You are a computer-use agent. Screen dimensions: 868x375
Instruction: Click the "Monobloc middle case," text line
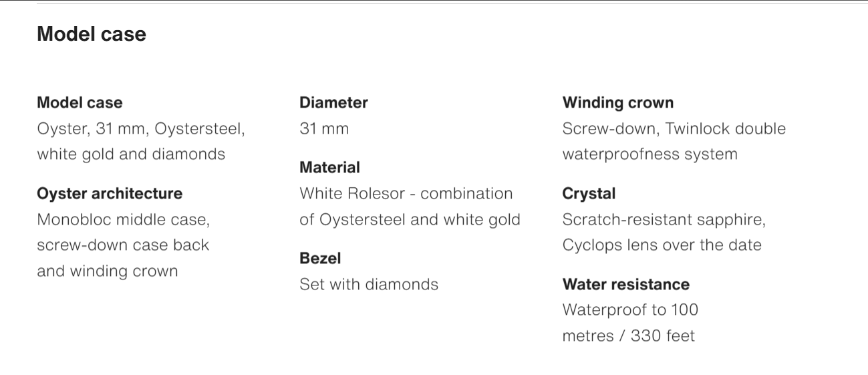(x=124, y=219)
